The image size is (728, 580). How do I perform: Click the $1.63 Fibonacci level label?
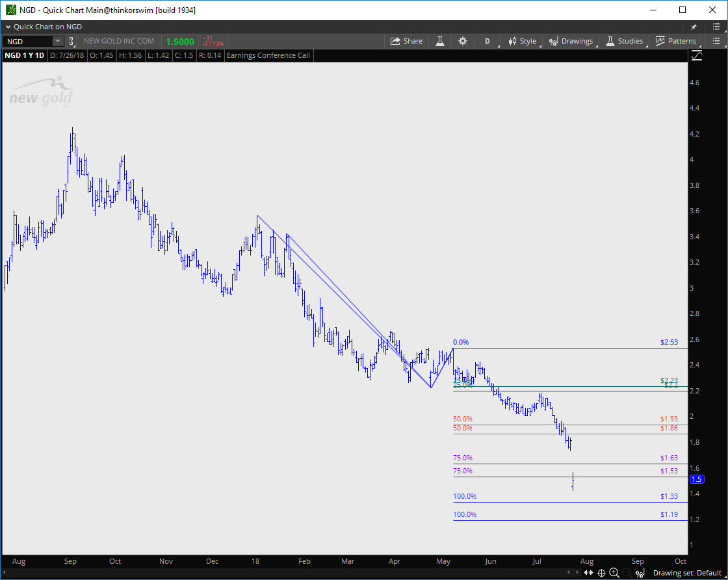tap(669, 458)
